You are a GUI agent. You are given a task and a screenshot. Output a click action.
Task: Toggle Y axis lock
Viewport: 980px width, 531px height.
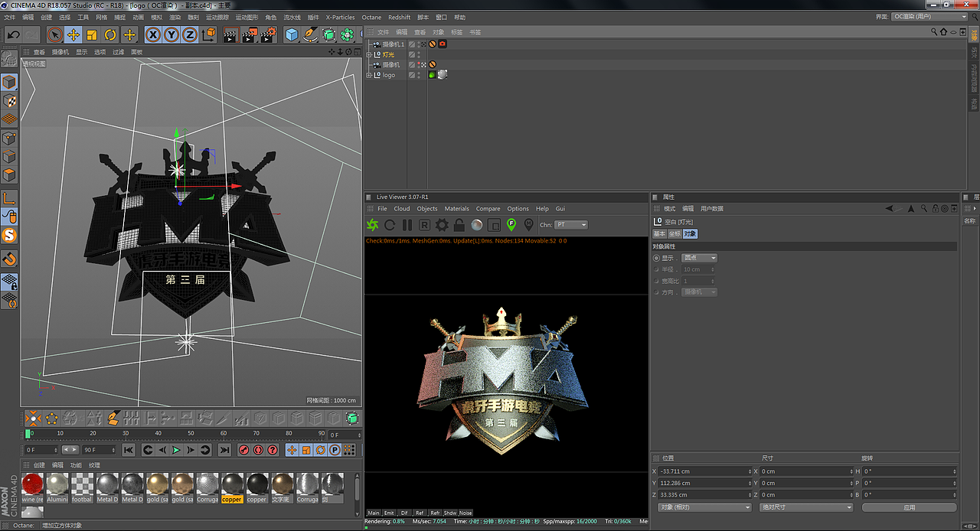171,34
